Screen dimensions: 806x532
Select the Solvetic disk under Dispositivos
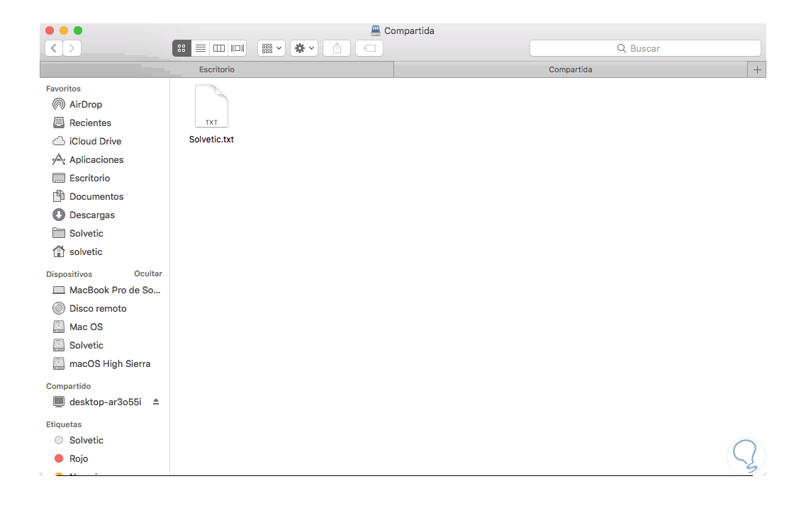tap(77, 346)
